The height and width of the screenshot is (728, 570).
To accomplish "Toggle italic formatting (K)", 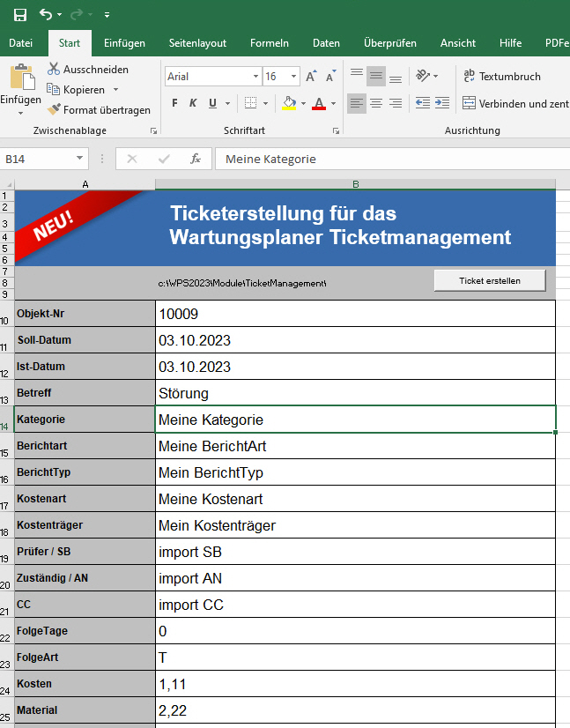I will tap(193, 103).
